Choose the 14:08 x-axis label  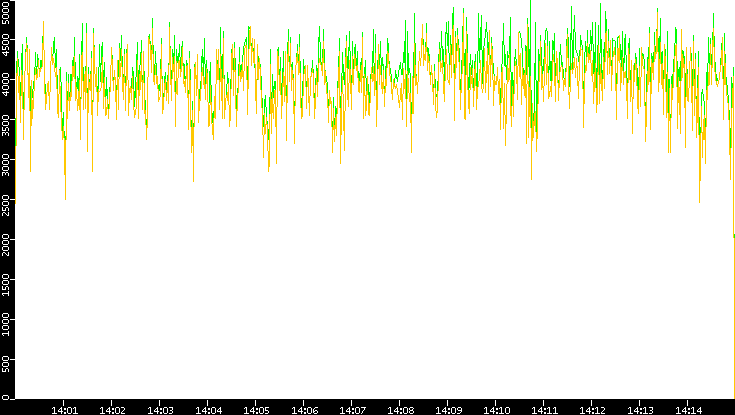coord(400,411)
